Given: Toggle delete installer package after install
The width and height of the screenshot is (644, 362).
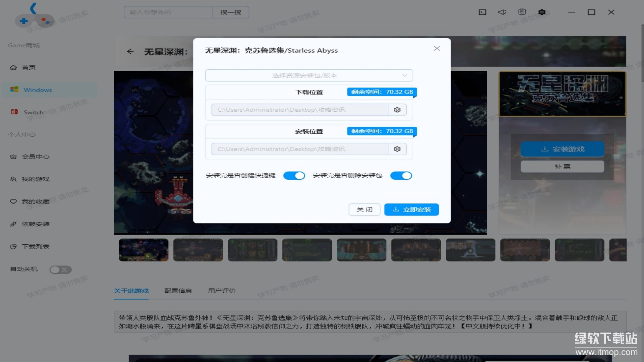Looking at the screenshot, I should coord(401,176).
